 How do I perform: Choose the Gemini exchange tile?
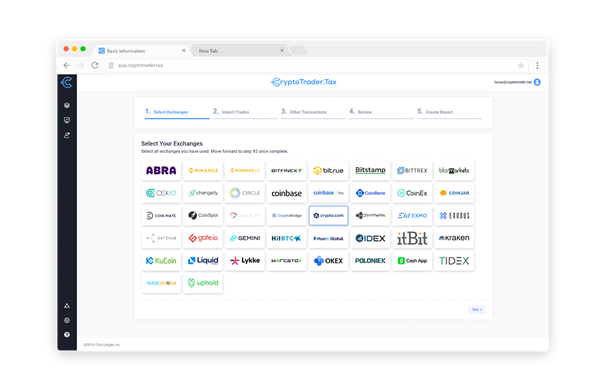pyautogui.click(x=245, y=238)
